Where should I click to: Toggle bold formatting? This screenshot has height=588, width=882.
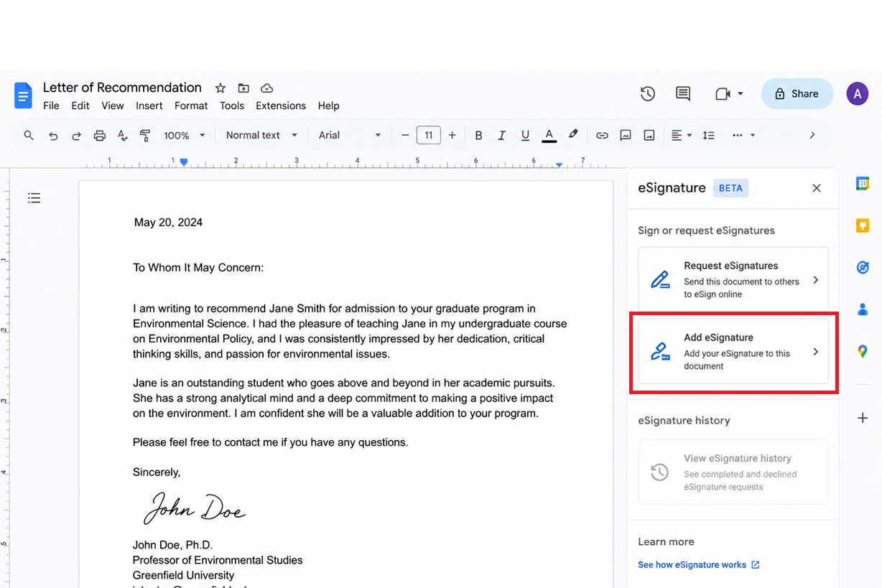click(x=478, y=135)
